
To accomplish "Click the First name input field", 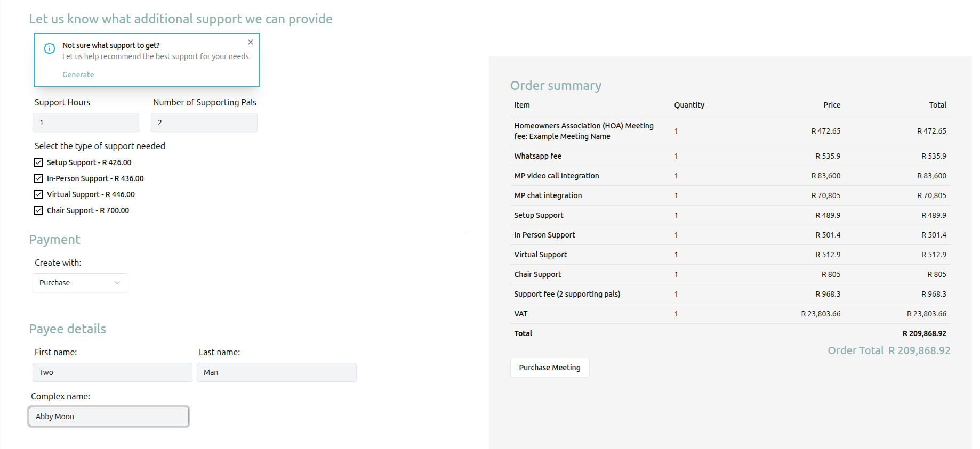I will (112, 372).
